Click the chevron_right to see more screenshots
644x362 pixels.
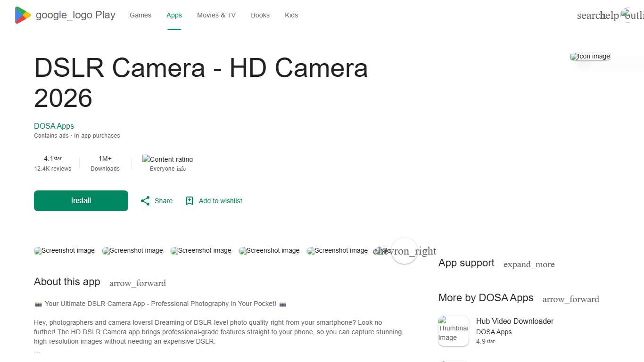tap(405, 251)
